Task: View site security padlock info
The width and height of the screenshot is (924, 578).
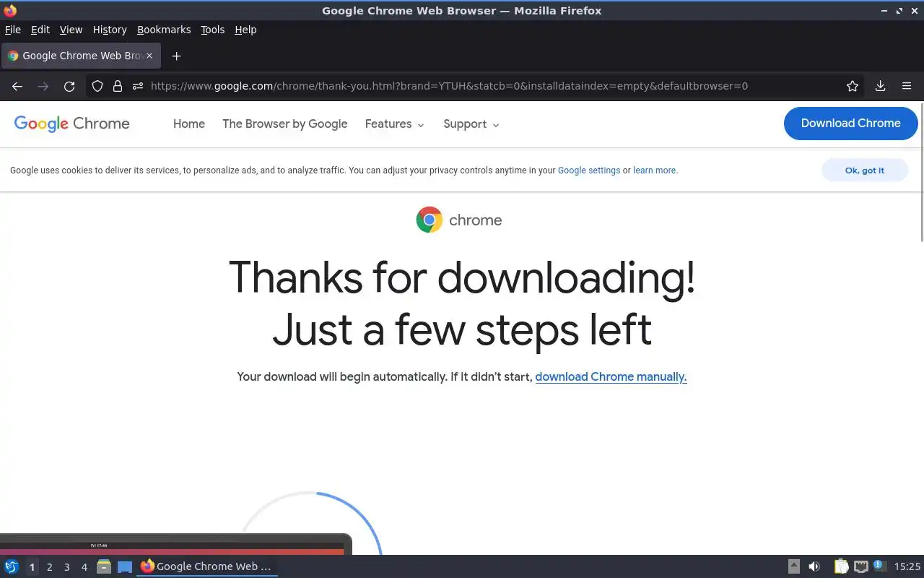Action: click(118, 86)
